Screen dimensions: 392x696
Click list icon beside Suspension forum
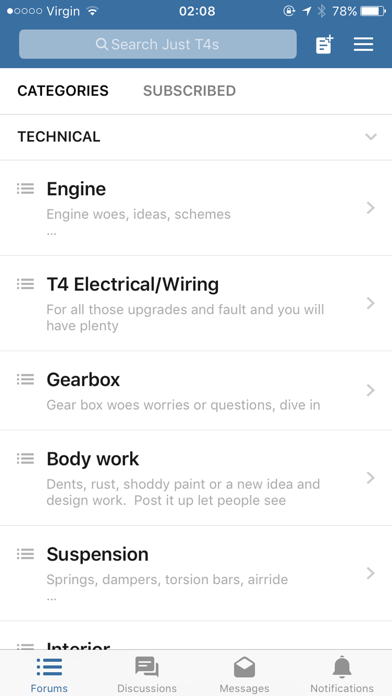click(25, 554)
